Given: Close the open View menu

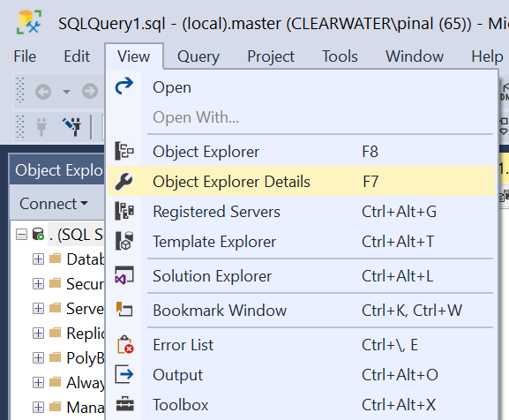Looking at the screenshot, I should (134, 56).
